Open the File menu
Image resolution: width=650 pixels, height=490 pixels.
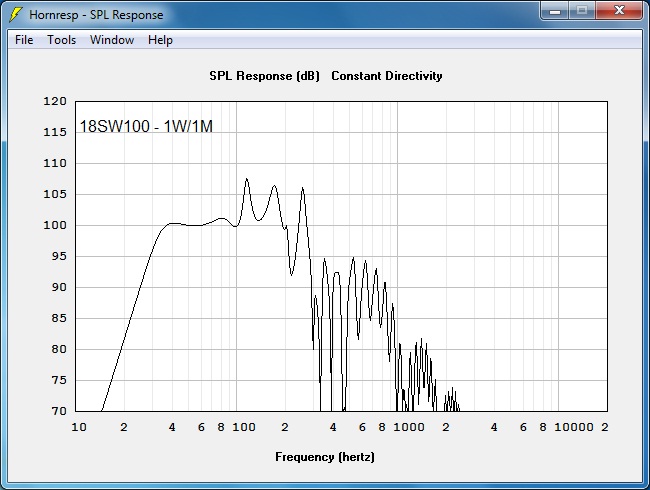point(24,40)
